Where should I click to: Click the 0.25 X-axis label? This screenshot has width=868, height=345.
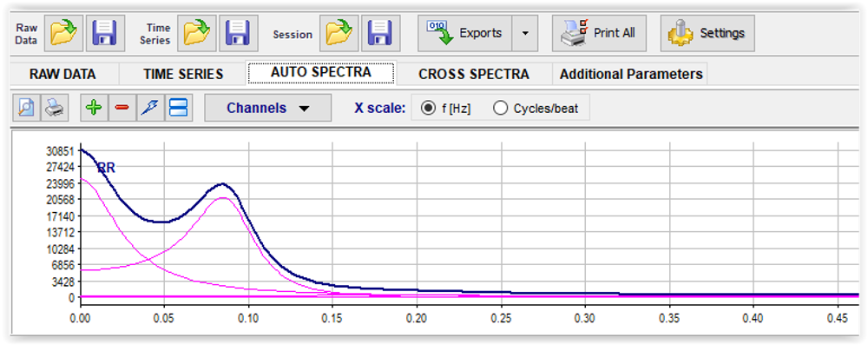(x=501, y=318)
